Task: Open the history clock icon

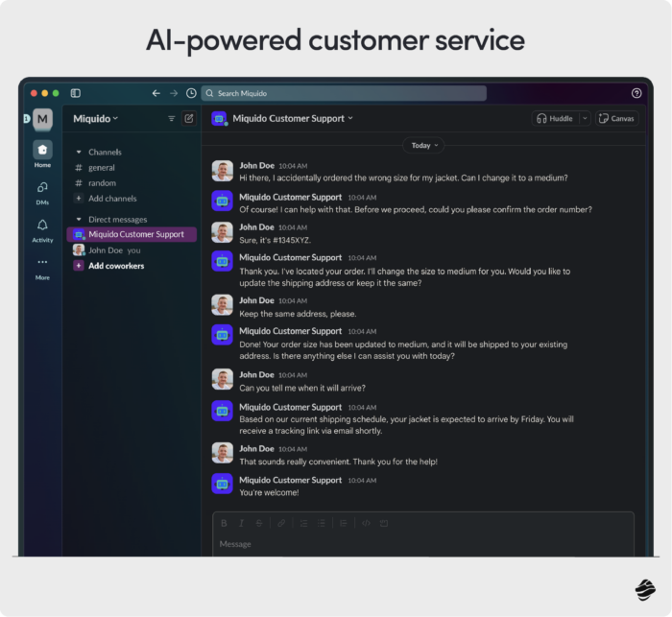Action: [x=191, y=93]
